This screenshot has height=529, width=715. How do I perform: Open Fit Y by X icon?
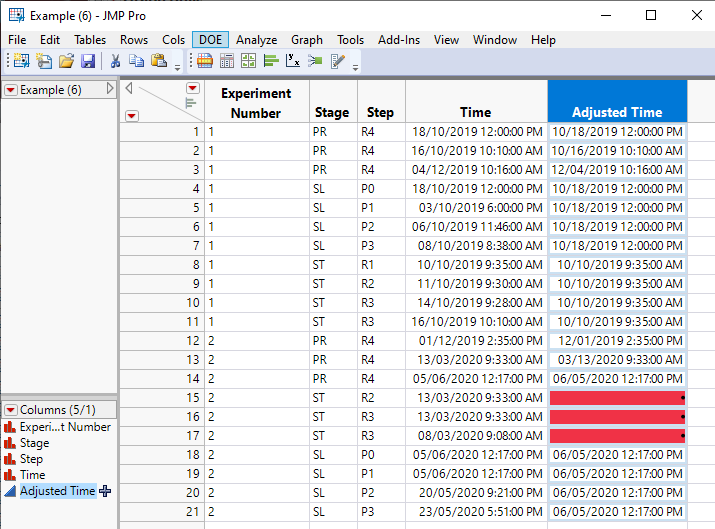[293, 61]
